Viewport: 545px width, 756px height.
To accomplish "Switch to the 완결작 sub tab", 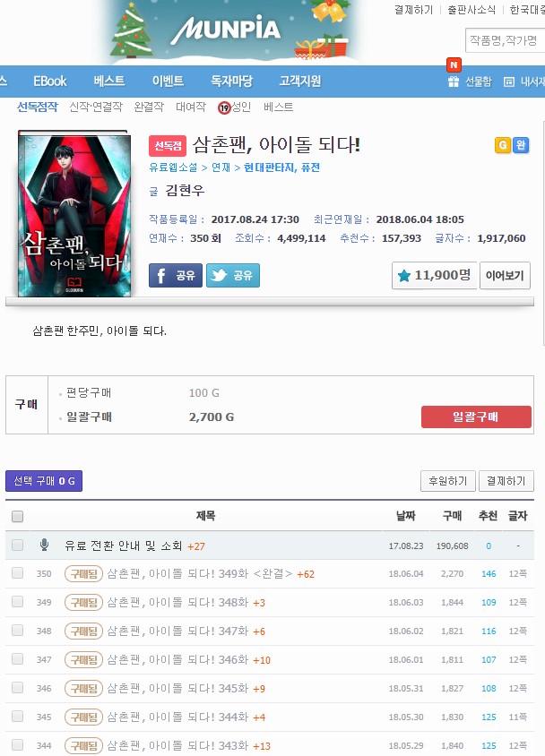I will pyautogui.click(x=149, y=107).
